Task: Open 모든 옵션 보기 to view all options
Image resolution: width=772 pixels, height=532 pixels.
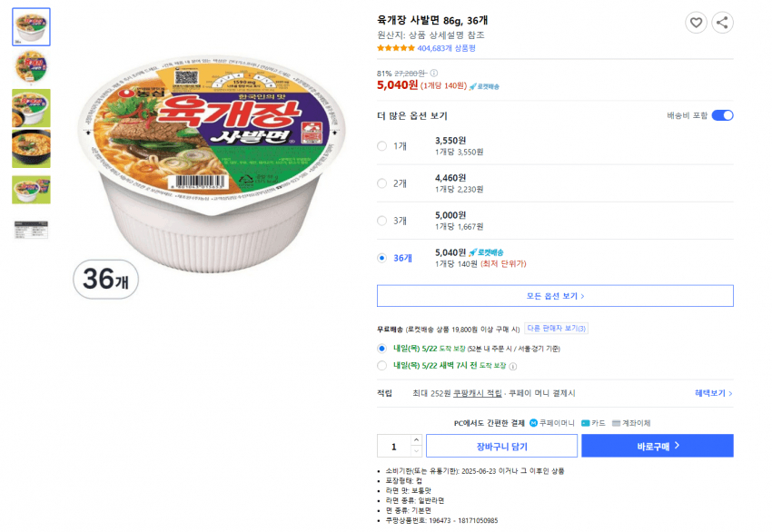Action: tap(554, 295)
